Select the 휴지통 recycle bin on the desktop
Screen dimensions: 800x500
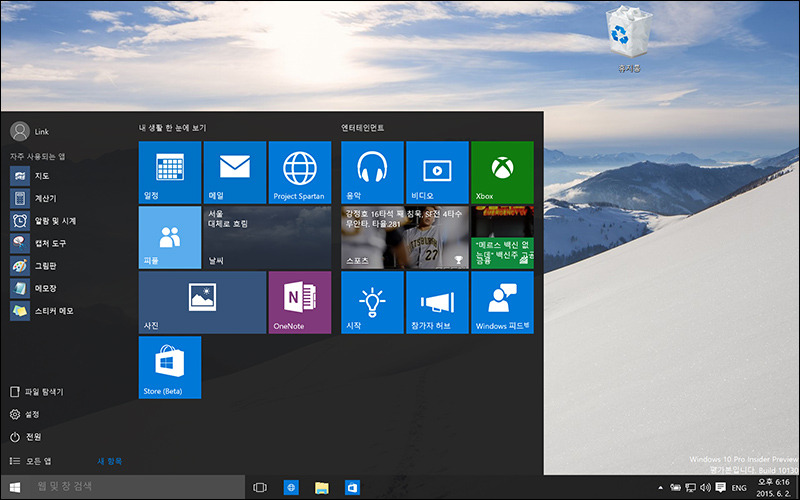pos(629,40)
